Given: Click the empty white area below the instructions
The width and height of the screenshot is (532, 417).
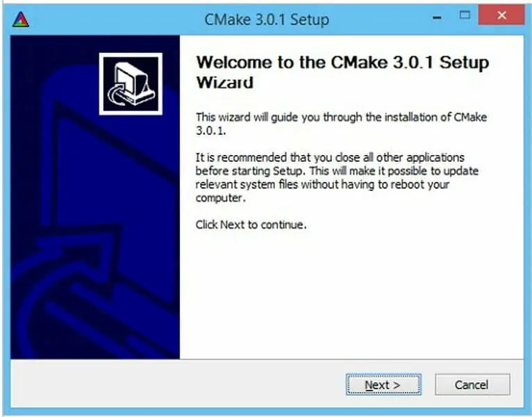Looking at the screenshot, I should click(x=351, y=292).
